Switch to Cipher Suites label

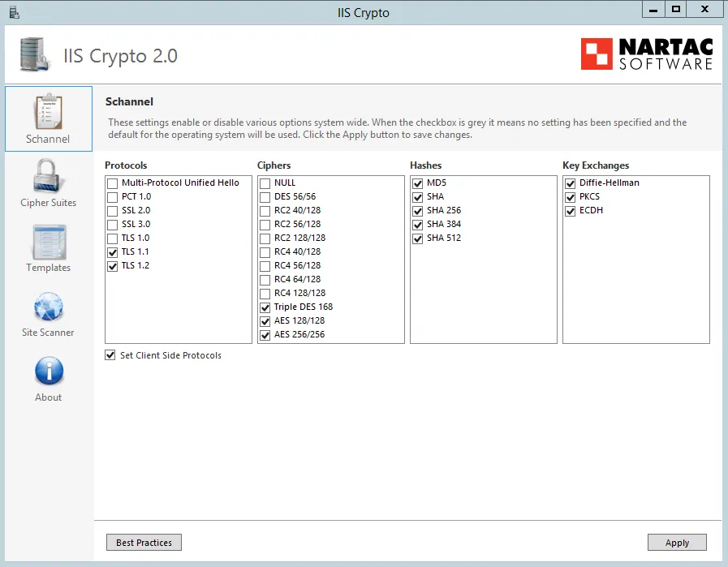point(48,203)
